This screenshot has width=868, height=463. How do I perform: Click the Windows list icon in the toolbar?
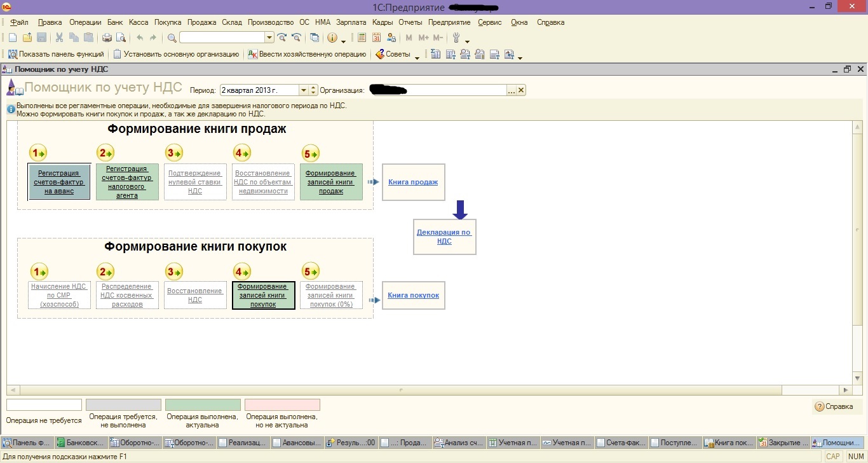pyautogui.click(x=315, y=38)
